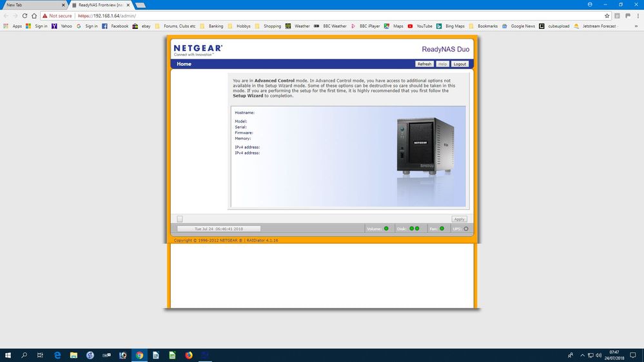Open the Facebook bookmark
The height and width of the screenshot is (362, 644).
click(115, 26)
